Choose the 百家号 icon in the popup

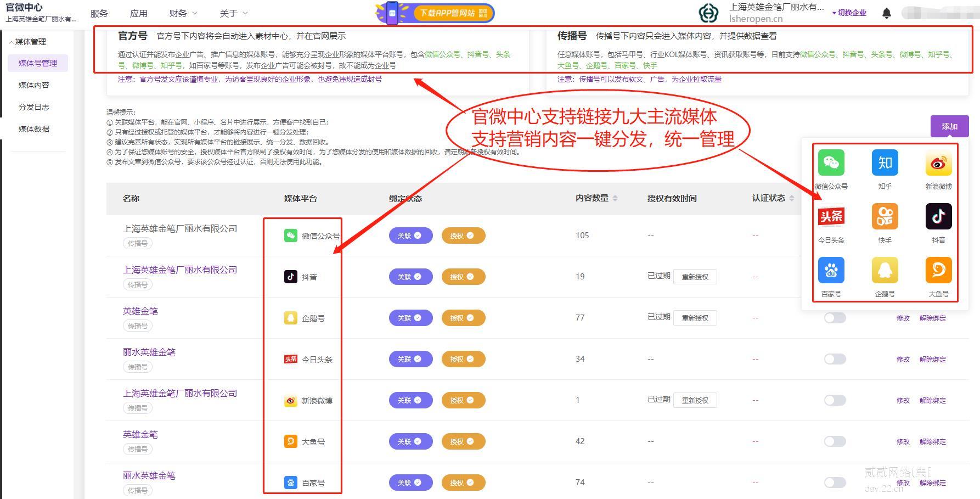pyautogui.click(x=832, y=270)
